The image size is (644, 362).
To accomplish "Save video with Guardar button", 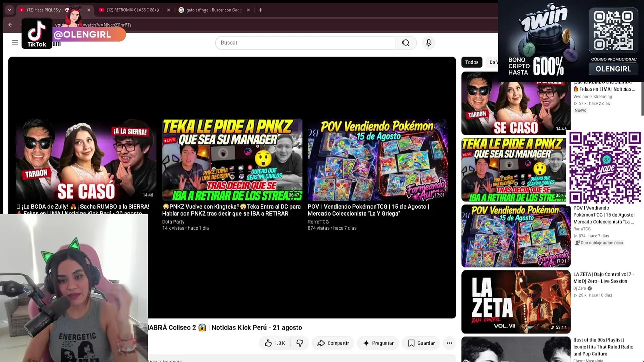I will [x=421, y=343].
